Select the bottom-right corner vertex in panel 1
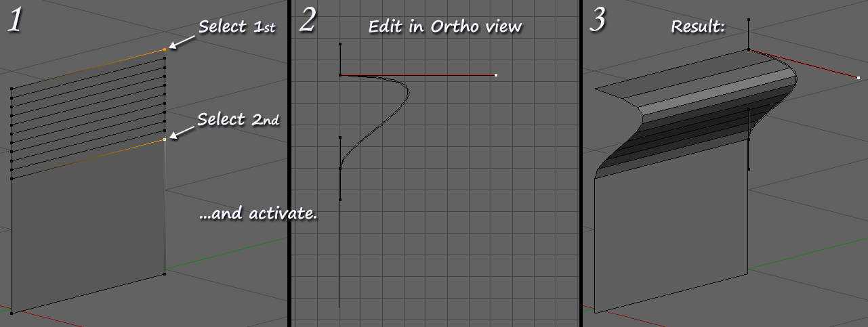Viewport: 868px width, 327px height. click(165, 274)
